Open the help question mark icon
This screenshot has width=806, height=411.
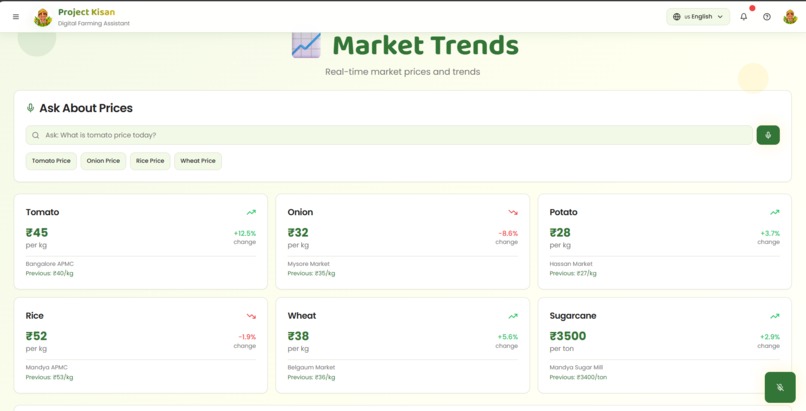point(766,16)
